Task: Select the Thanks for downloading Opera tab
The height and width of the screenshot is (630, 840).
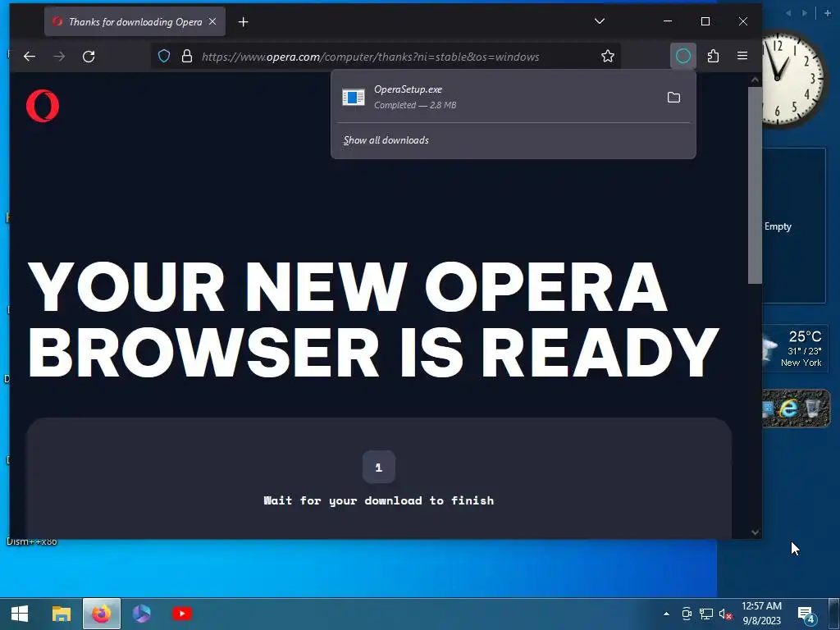Action: [x=135, y=21]
